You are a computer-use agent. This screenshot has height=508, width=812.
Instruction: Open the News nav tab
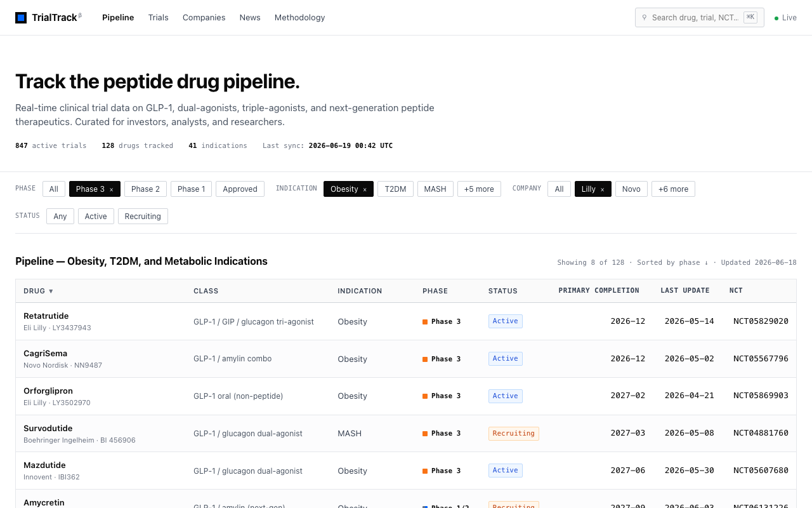250,18
